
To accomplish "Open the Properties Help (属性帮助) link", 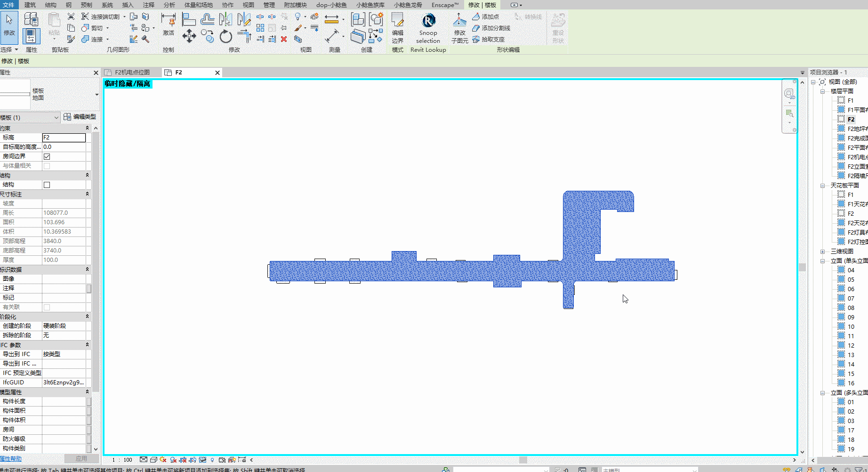I will pos(11,459).
